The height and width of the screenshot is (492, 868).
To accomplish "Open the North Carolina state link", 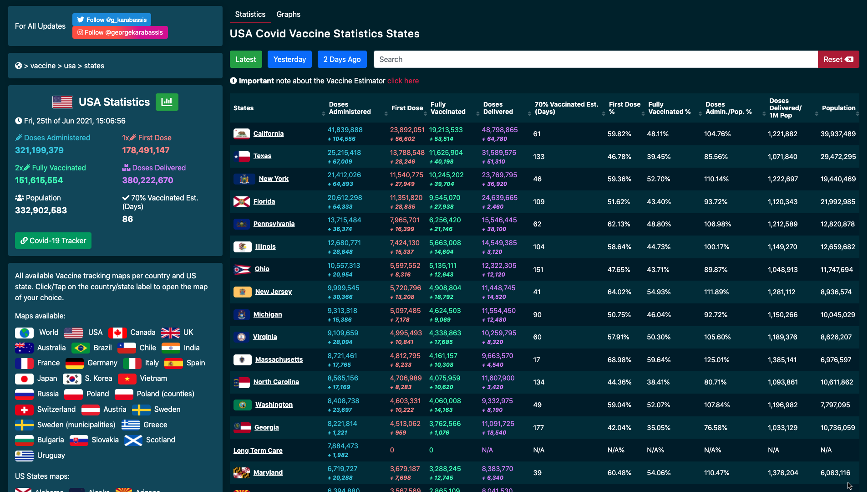I will (x=276, y=382).
